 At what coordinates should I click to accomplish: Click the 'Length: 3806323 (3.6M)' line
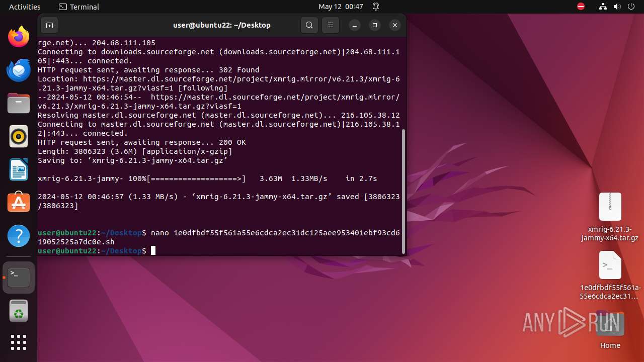tap(135, 151)
